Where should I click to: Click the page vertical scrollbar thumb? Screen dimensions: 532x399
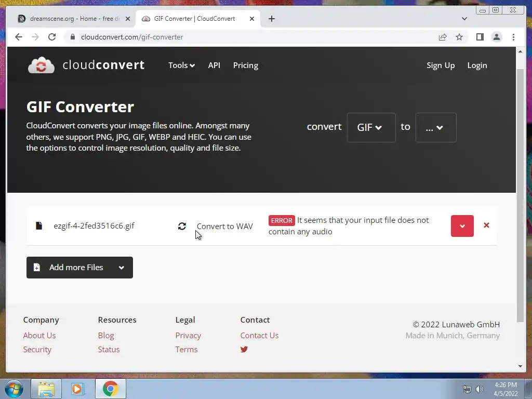[520, 195]
